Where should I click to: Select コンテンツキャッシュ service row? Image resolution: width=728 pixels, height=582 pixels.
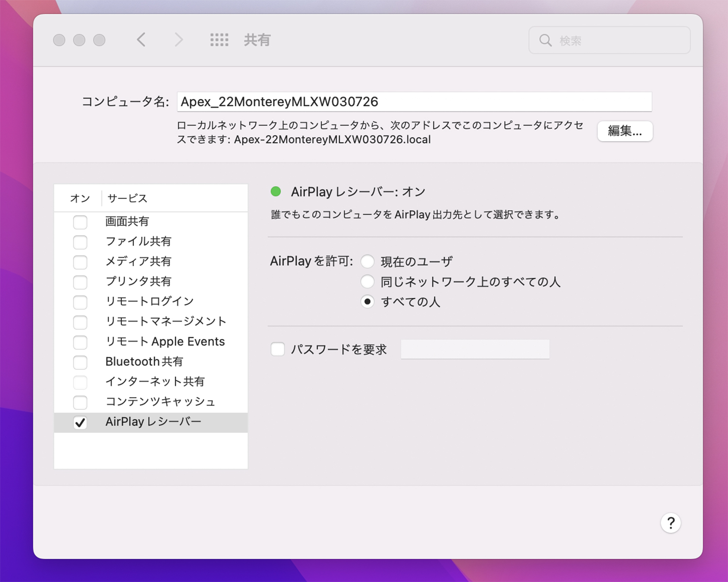(151, 402)
